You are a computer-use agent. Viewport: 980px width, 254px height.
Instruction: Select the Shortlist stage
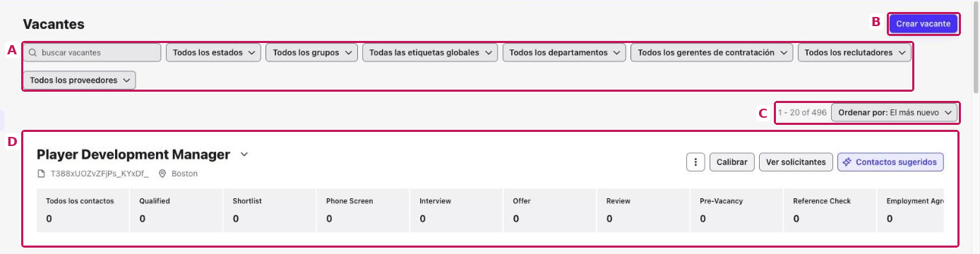pyautogui.click(x=269, y=210)
